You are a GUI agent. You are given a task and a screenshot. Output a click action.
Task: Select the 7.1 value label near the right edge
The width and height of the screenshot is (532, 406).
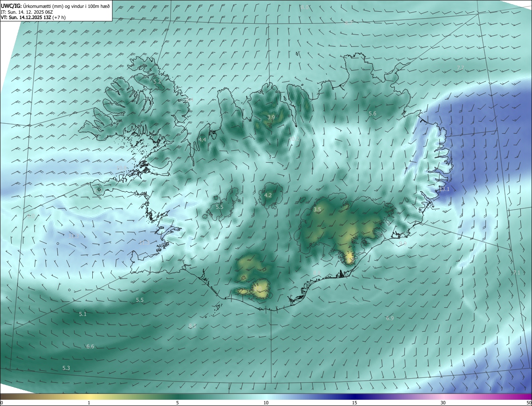coord(517,273)
